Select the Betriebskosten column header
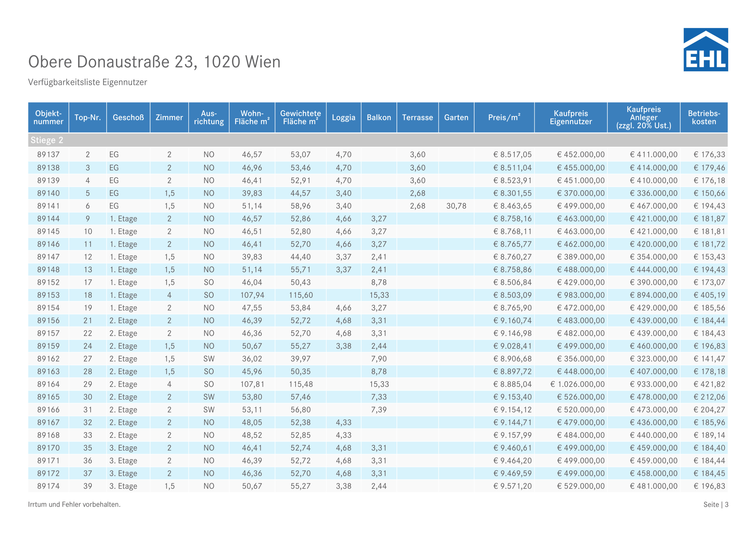Image resolution: width=756 pixels, height=535 pixels. (x=704, y=118)
